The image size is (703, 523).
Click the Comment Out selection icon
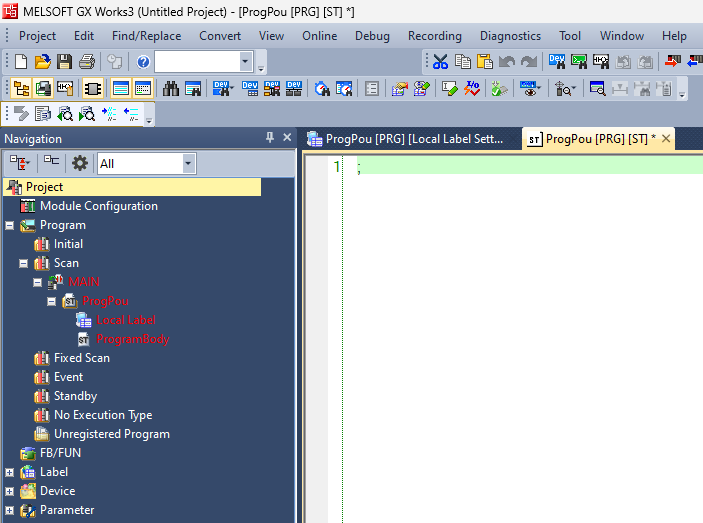click(x=109, y=114)
